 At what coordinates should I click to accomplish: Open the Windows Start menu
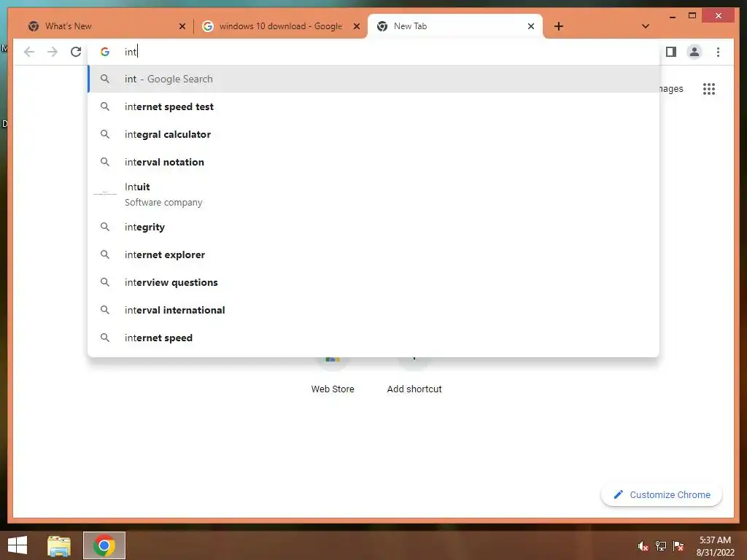point(18,545)
